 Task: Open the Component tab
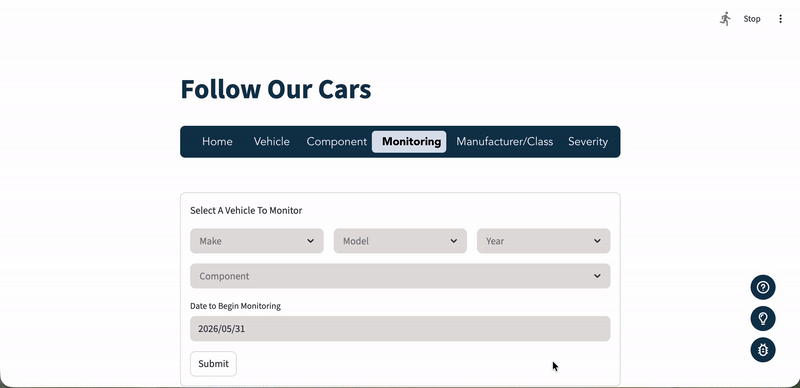[x=337, y=141]
